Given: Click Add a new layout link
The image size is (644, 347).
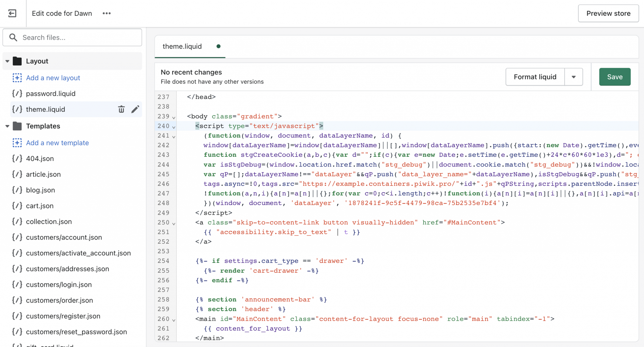Looking at the screenshot, I should tap(53, 77).
